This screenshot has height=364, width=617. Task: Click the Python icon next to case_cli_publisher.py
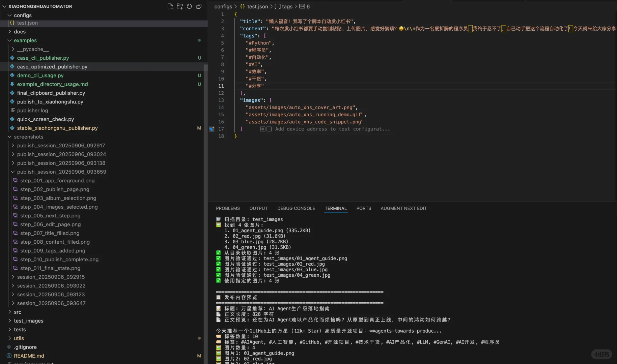click(x=12, y=58)
